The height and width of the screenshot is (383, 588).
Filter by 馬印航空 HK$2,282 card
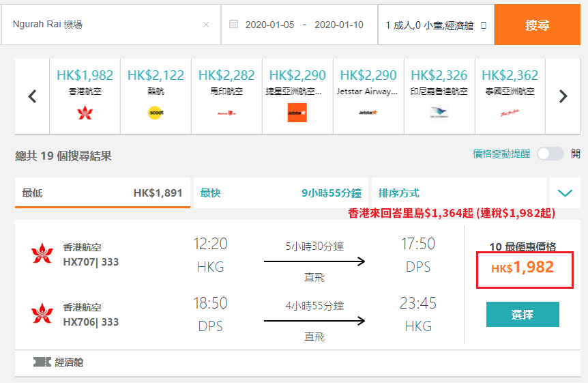226,96
